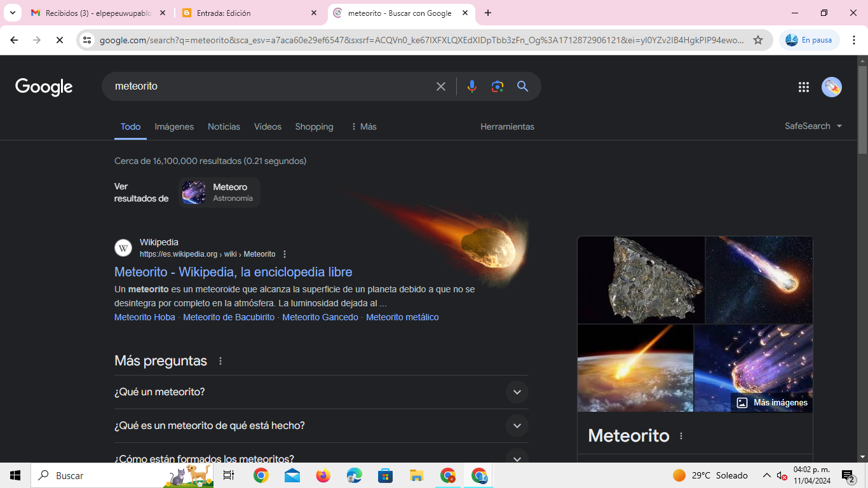The width and height of the screenshot is (868, 488).
Task: Switch to the Noticias tab
Action: (224, 126)
